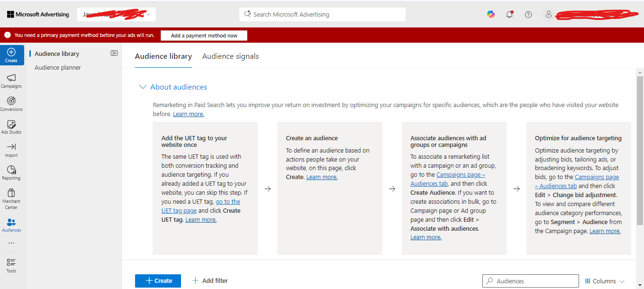This screenshot has width=644, height=289.
Task: Open the Help question mark icon
Action: pos(528,15)
